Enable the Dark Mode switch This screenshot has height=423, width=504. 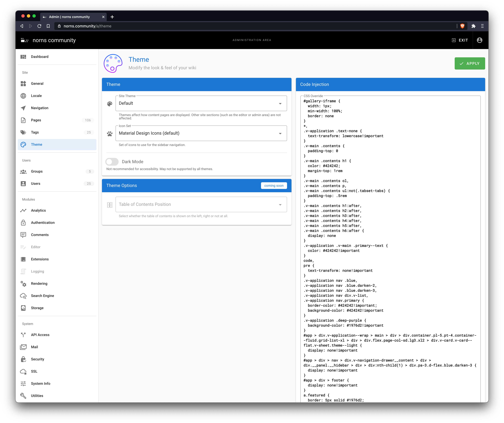point(112,162)
